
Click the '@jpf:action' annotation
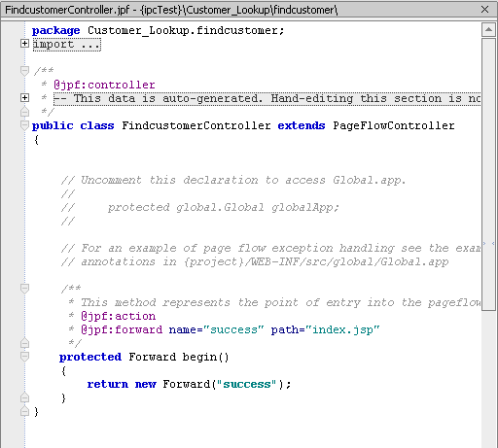pos(119,316)
